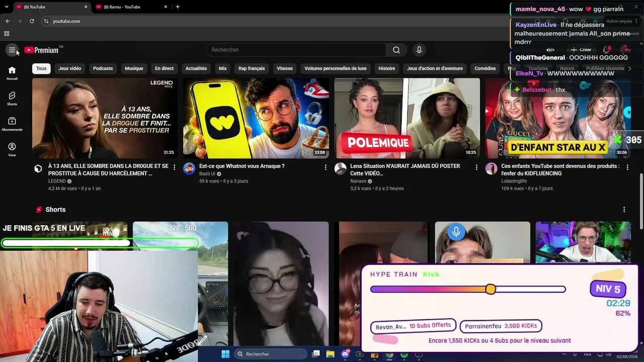Open the LEGEND channel avatar
Viewport: 644px width, 362px height.
(38, 169)
